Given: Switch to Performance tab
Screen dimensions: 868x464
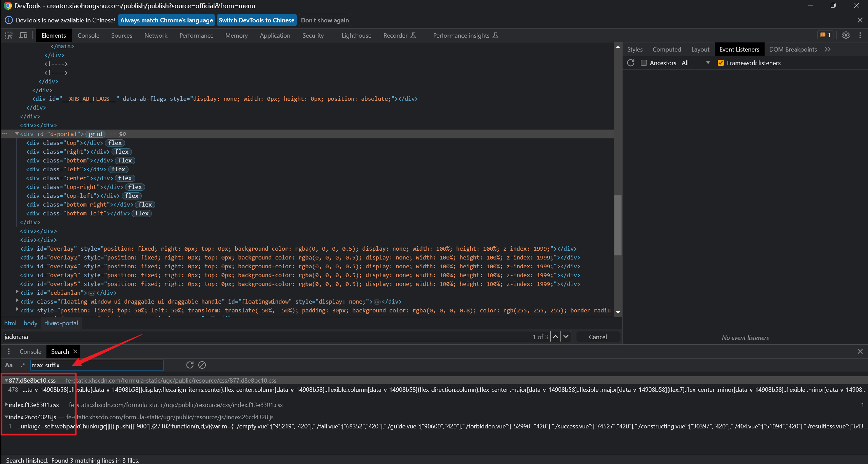Looking at the screenshot, I should pyautogui.click(x=196, y=35).
